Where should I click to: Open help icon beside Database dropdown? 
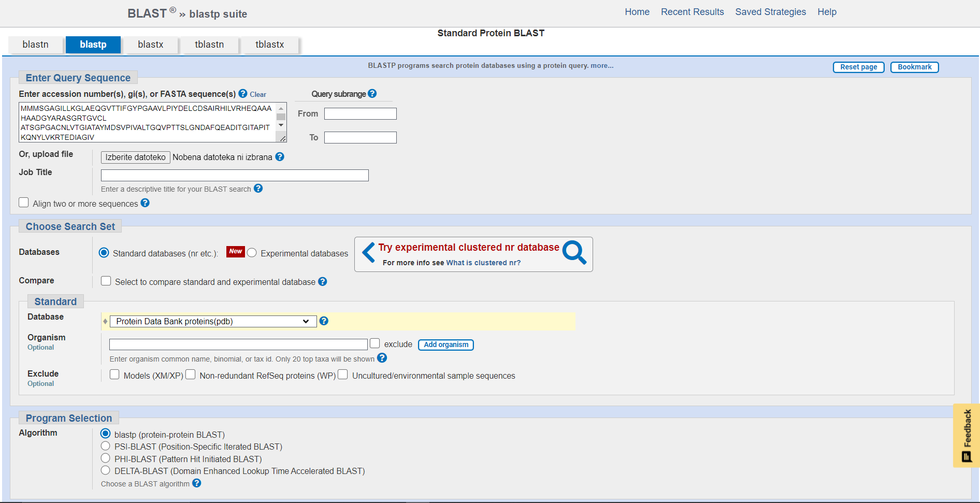[324, 321]
